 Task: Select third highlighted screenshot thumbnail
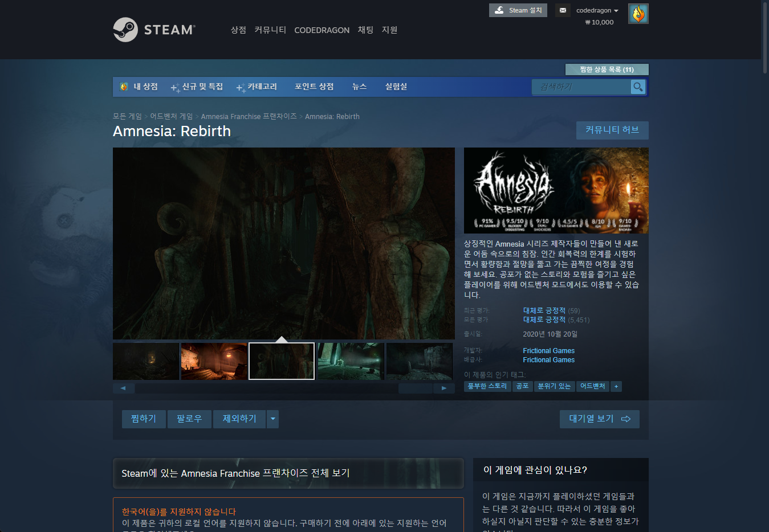point(282,361)
